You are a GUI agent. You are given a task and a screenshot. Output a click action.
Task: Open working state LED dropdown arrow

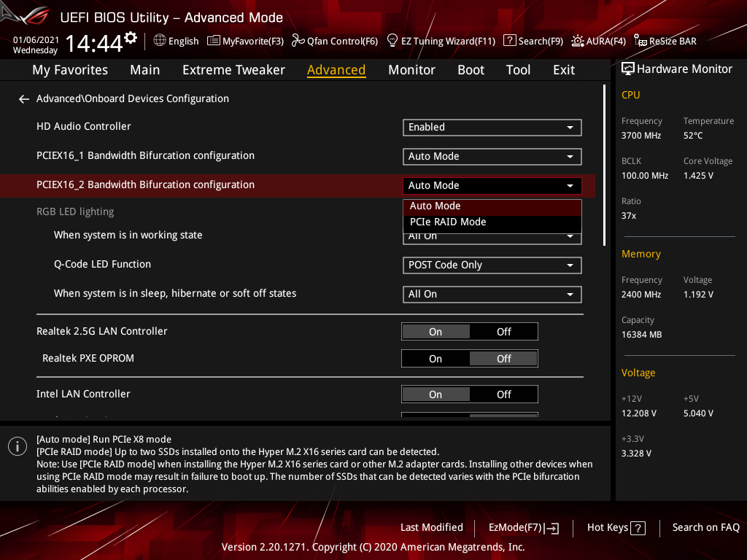pos(570,237)
